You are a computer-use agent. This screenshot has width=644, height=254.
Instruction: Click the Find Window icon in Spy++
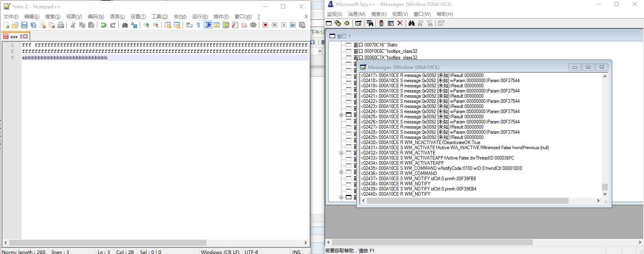(370, 23)
